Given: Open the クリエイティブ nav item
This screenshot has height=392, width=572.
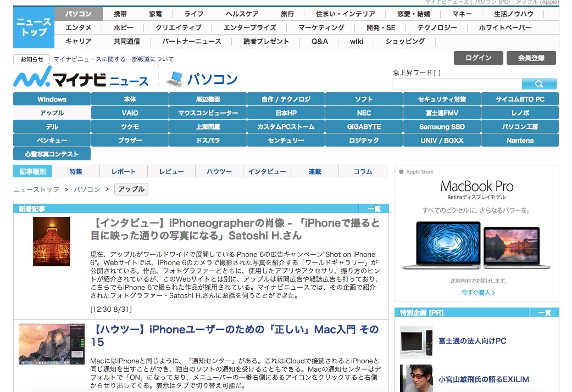Looking at the screenshot, I should (179, 27).
